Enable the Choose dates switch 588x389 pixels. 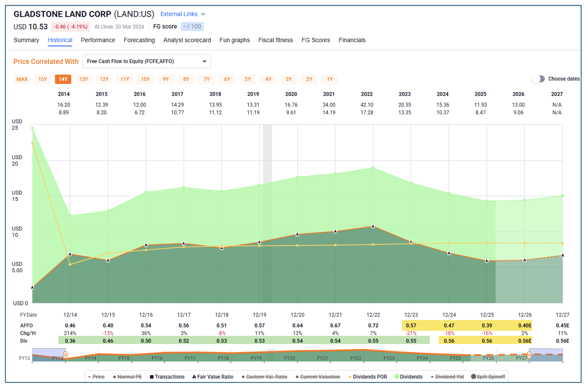539,79
